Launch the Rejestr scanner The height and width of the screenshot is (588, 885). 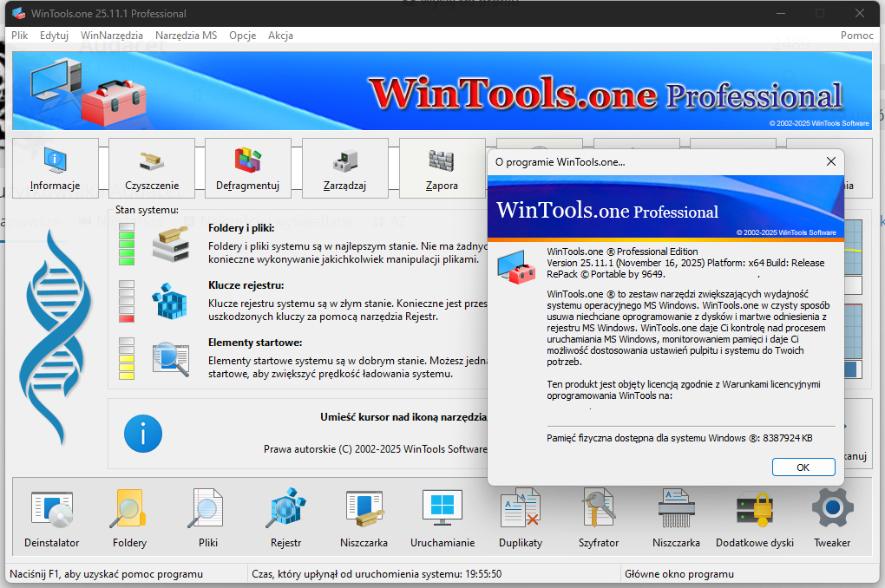[x=286, y=518]
